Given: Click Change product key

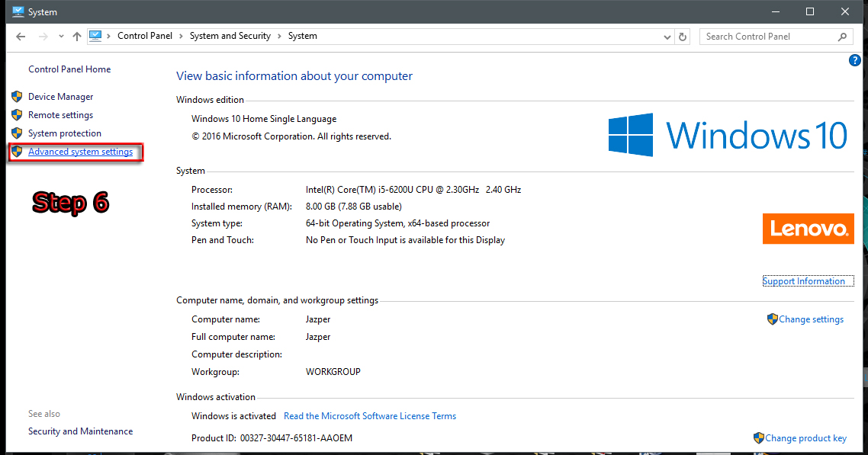Looking at the screenshot, I should click(x=806, y=438).
